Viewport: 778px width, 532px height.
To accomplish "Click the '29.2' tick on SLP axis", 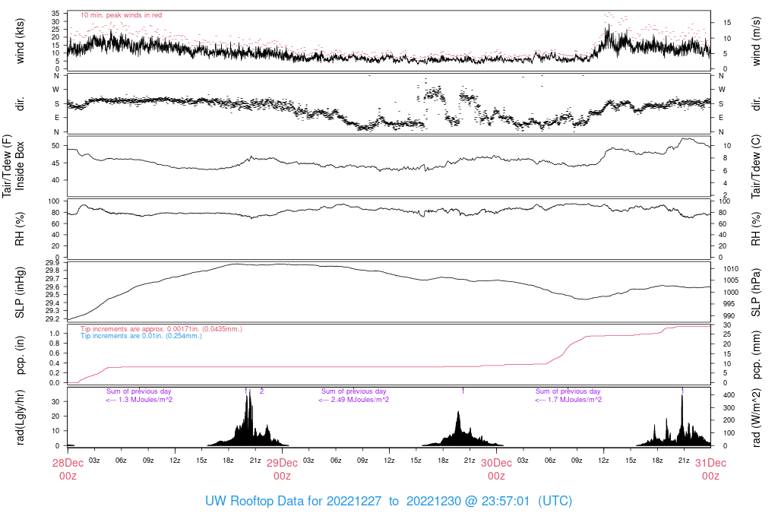I will 52,318.
